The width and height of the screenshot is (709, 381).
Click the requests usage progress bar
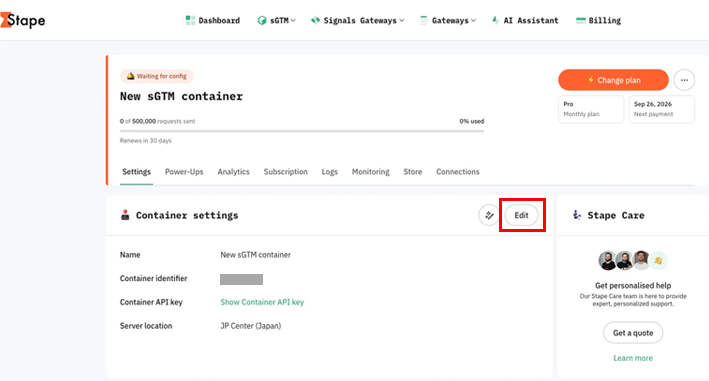point(302,131)
